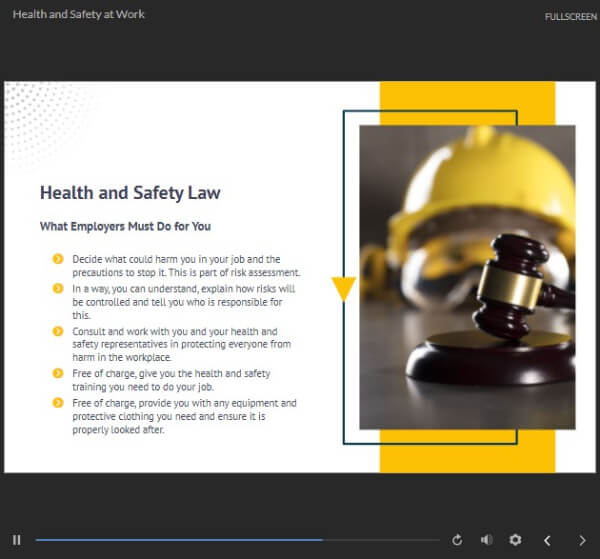Viewport: 600px width, 559px height.
Task: Click the replay slide icon
Action: coord(457,540)
